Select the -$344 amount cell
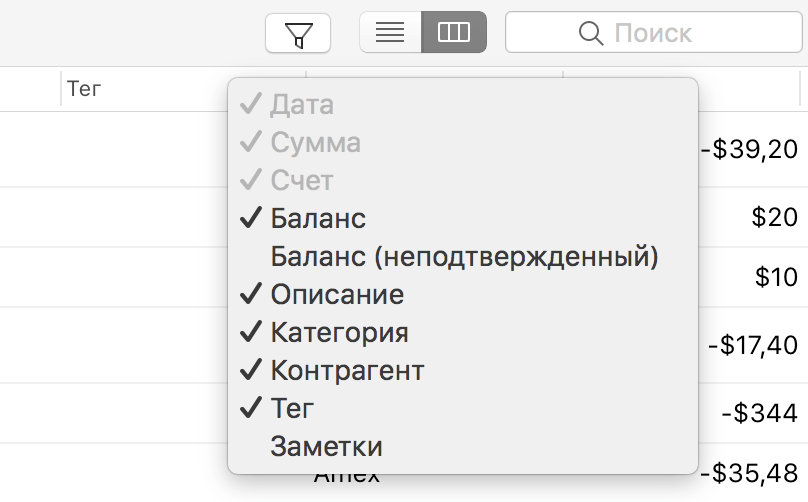808x502 pixels. pyautogui.click(x=759, y=413)
